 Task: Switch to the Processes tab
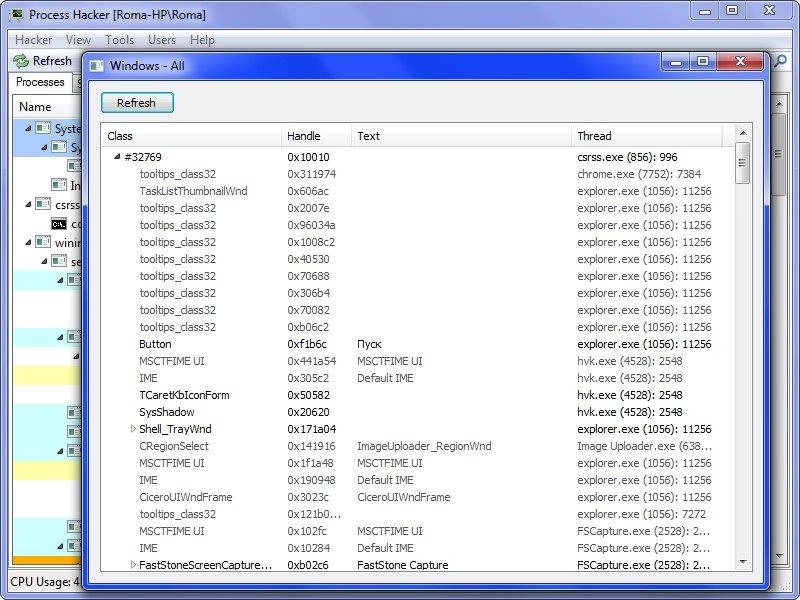click(x=40, y=82)
